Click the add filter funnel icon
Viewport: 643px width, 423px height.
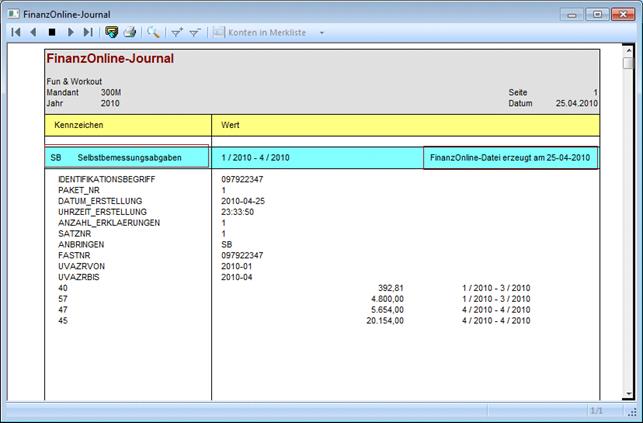coord(177,33)
